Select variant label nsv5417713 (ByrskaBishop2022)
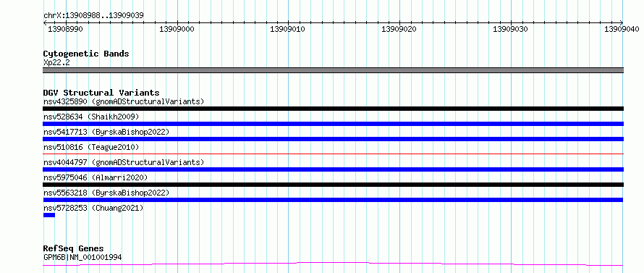The image size is (644, 273). 106,132
